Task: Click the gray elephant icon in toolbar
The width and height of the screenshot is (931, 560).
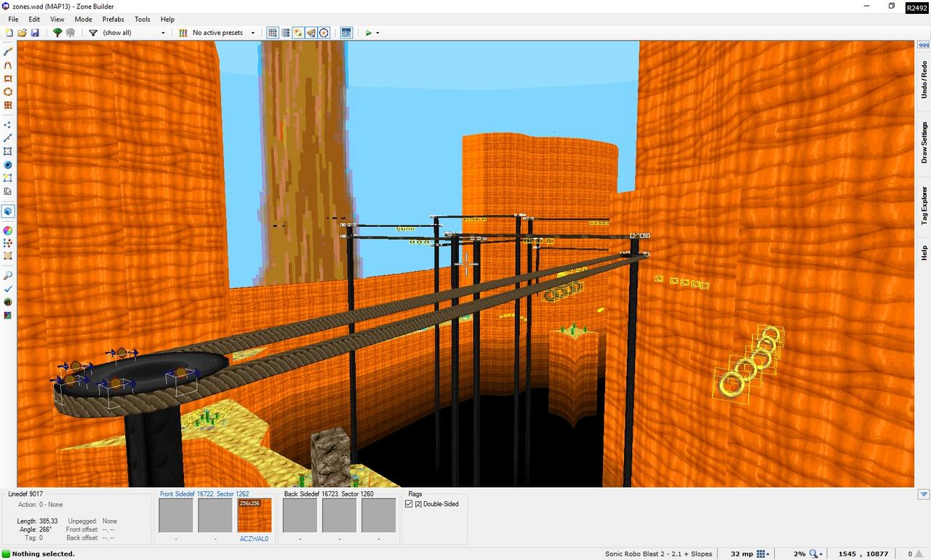Action: (71, 33)
